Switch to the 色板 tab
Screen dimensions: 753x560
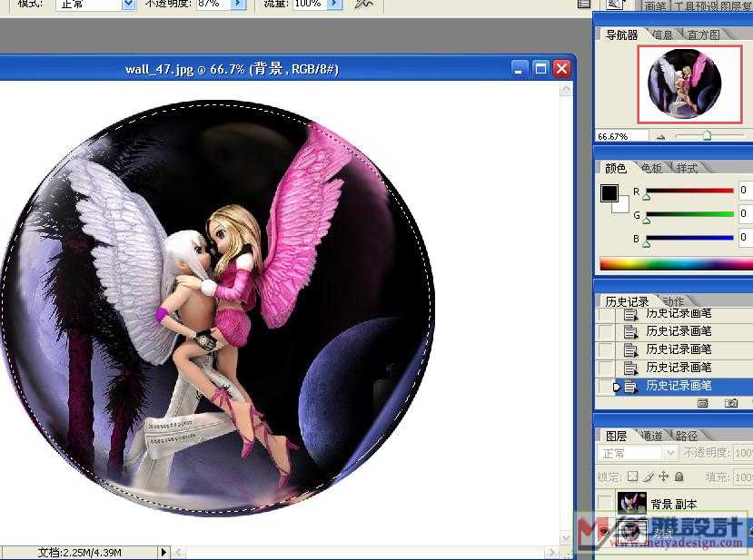click(651, 169)
